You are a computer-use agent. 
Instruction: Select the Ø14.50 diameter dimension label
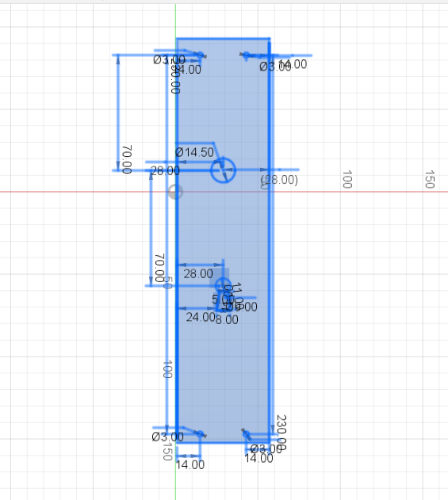point(194,152)
